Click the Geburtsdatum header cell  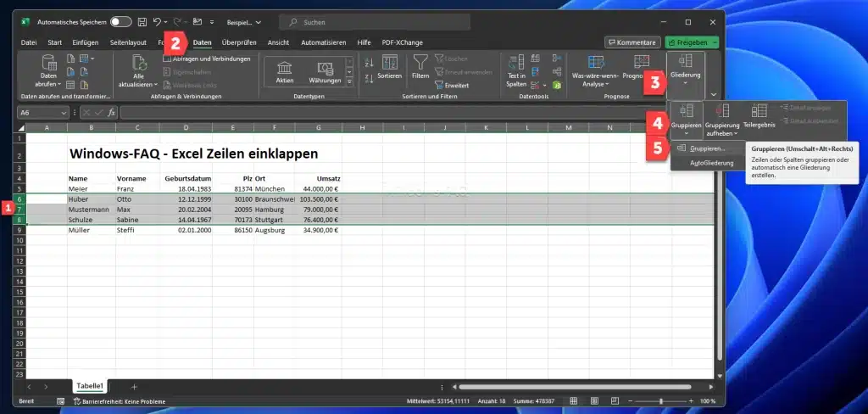click(186, 178)
